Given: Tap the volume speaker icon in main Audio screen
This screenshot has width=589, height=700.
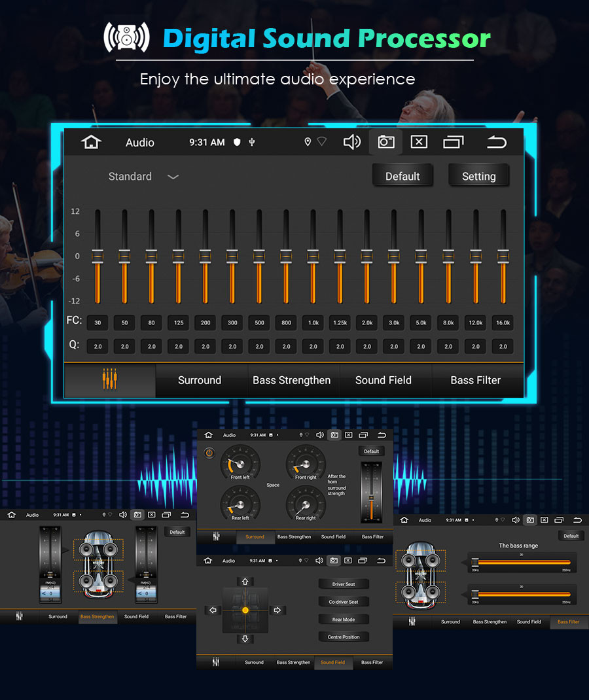Looking at the screenshot, I should coord(352,142).
